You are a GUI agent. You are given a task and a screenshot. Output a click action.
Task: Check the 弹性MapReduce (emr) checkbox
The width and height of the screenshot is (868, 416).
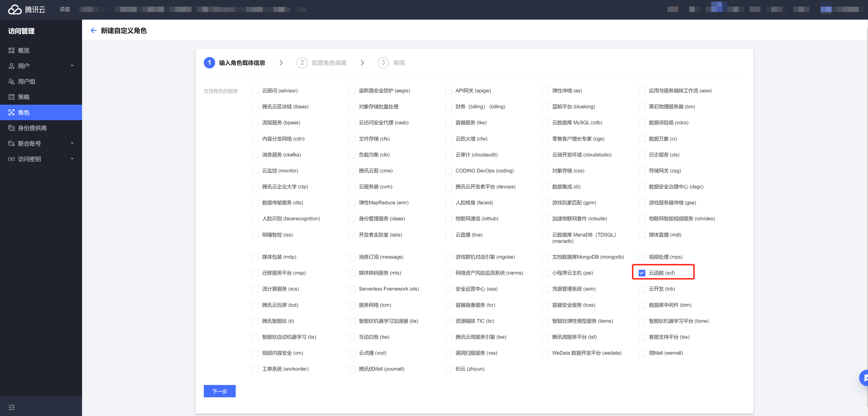(x=352, y=203)
